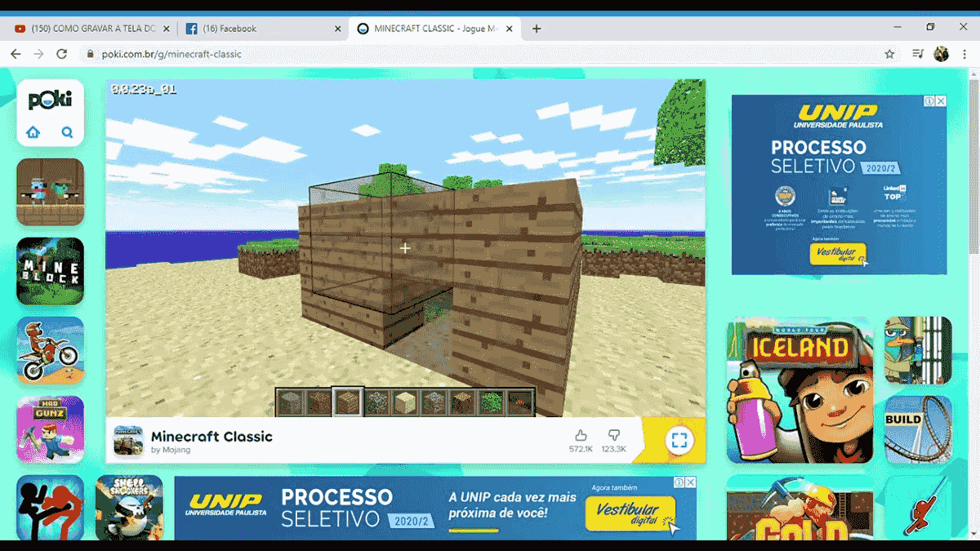
Task: Open the stickman fighter game thumbnail
Action: point(50,508)
